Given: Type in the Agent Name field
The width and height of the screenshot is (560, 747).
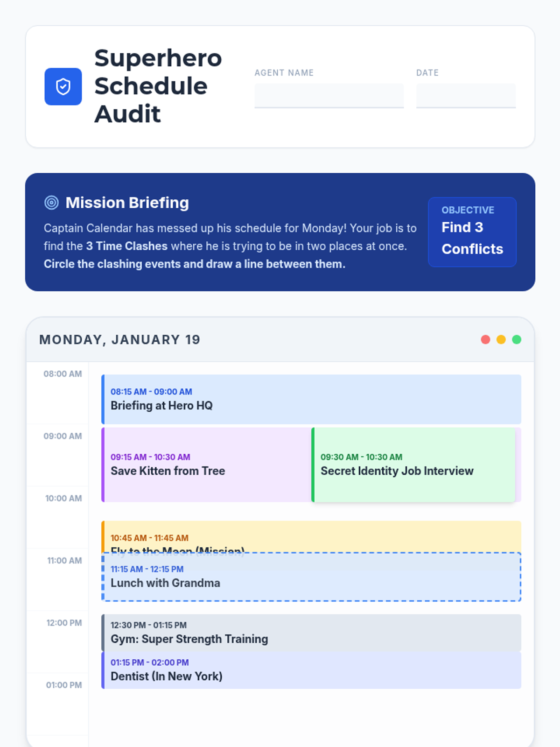Looking at the screenshot, I should 329,96.
